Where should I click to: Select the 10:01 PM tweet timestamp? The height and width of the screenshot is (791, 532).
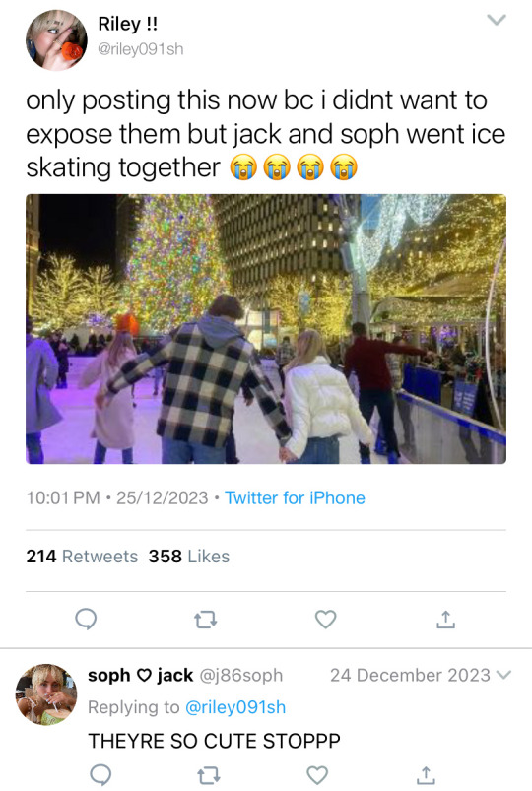pyautogui.click(x=63, y=497)
